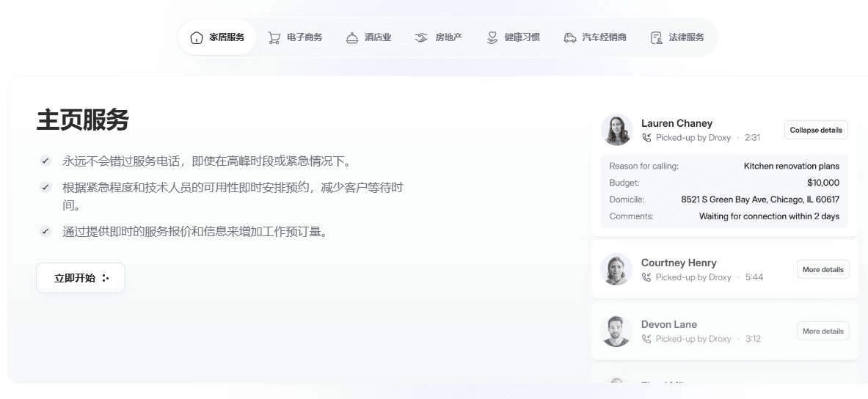Expand More details for Courtney Henry

[x=823, y=269]
